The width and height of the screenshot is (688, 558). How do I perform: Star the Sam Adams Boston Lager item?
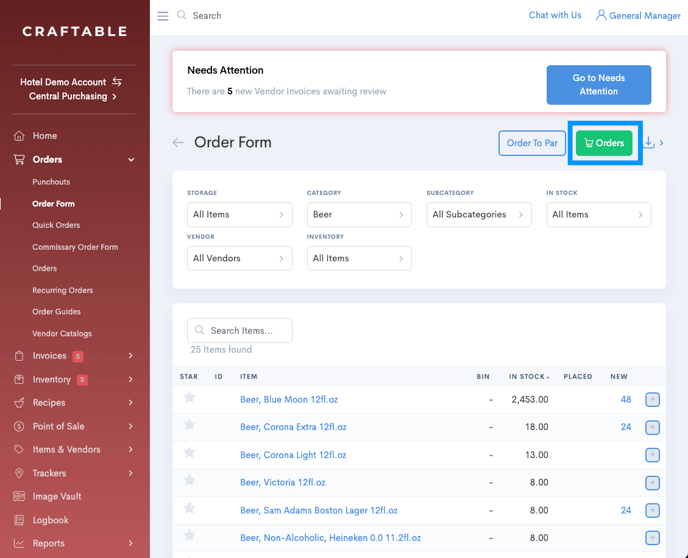pos(190,508)
